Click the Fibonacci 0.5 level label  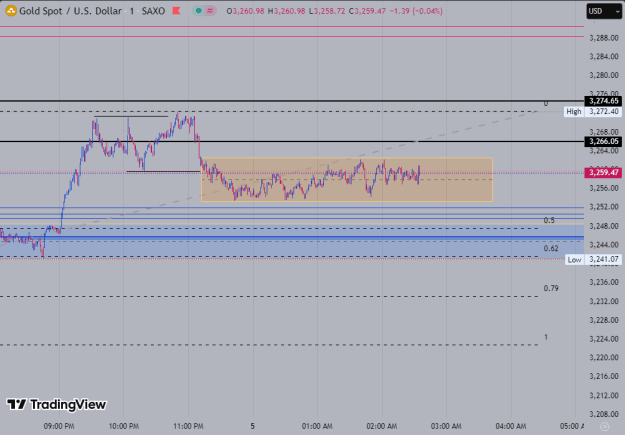pos(549,220)
